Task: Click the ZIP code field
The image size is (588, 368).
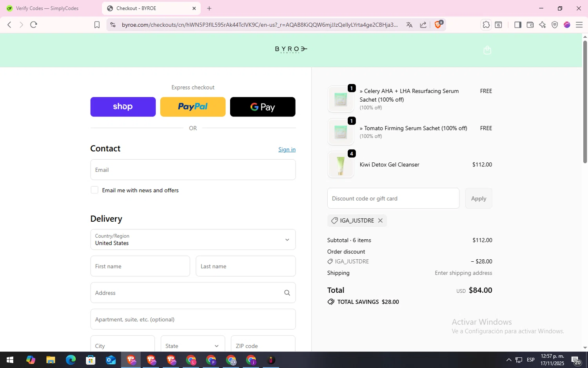Action: (x=263, y=345)
